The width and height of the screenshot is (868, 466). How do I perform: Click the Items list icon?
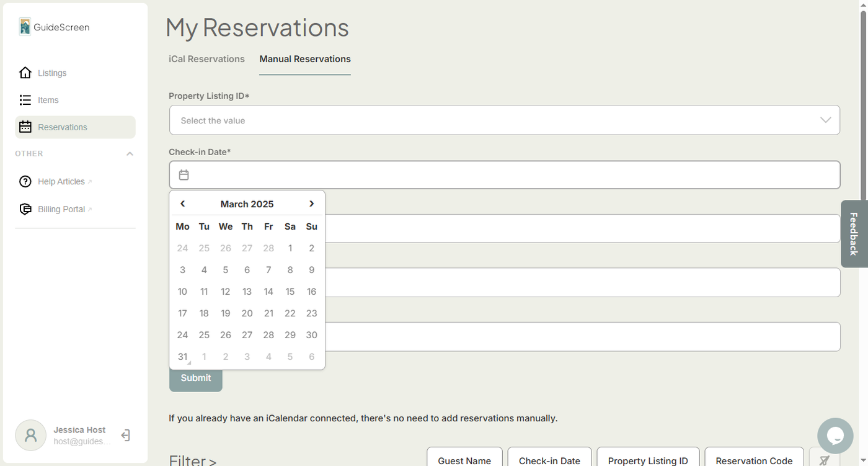(25, 100)
